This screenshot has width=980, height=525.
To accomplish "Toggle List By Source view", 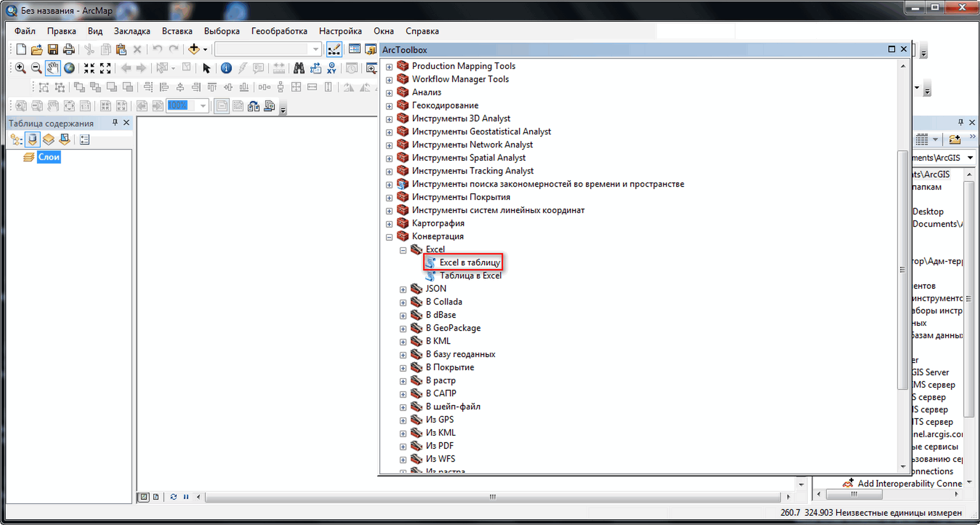I will click(32, 140).
